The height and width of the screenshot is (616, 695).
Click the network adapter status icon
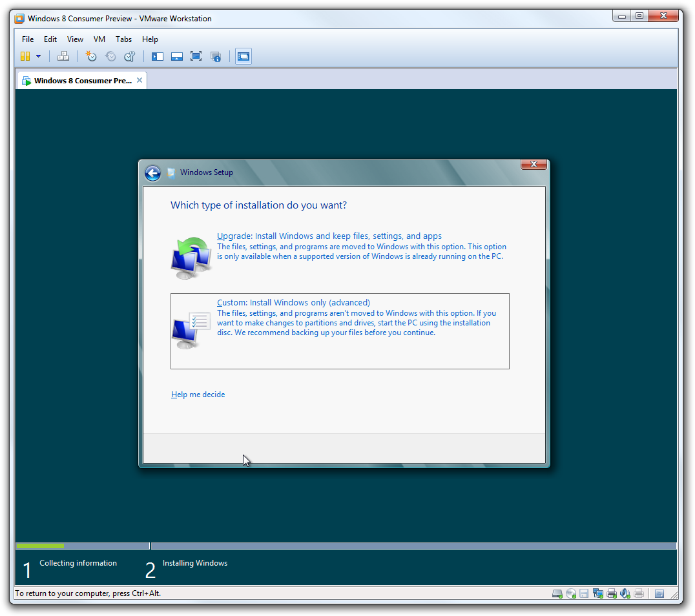(x=598, y=593)
